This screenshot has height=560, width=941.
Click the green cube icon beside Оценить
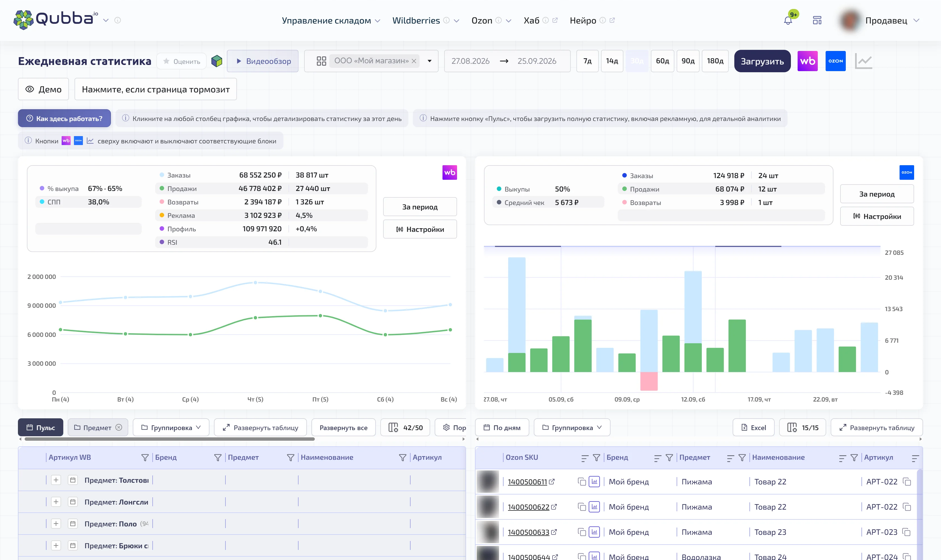click(217, 61)
